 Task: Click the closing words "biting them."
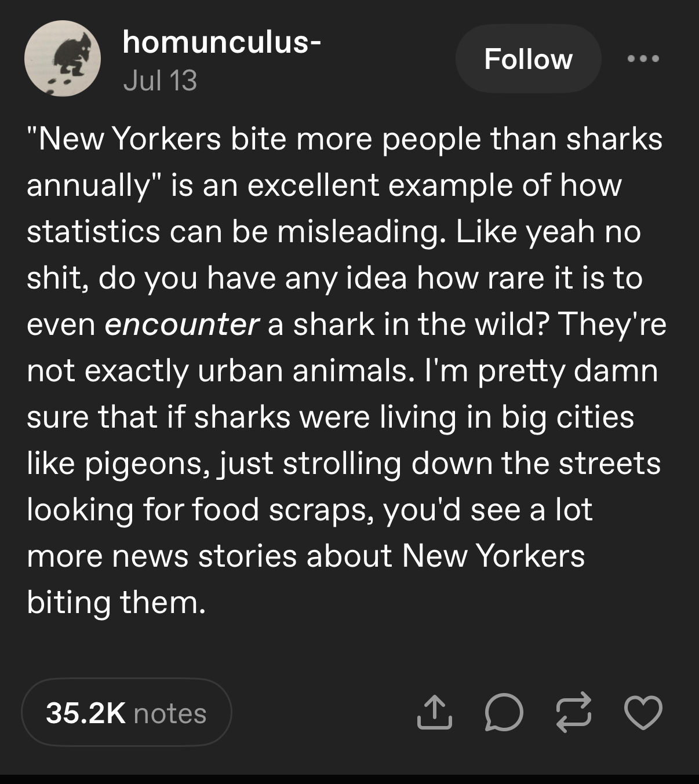(x=116, y=603)
